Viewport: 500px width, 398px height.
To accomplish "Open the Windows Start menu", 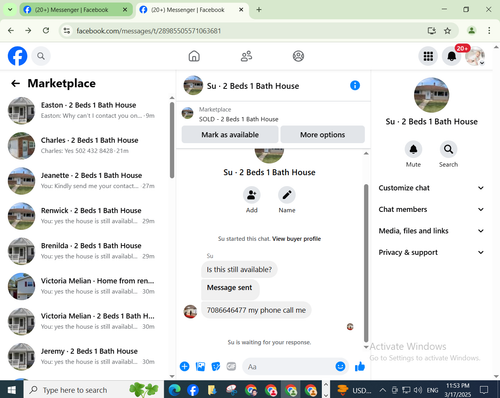I will (x=12, y=390).
